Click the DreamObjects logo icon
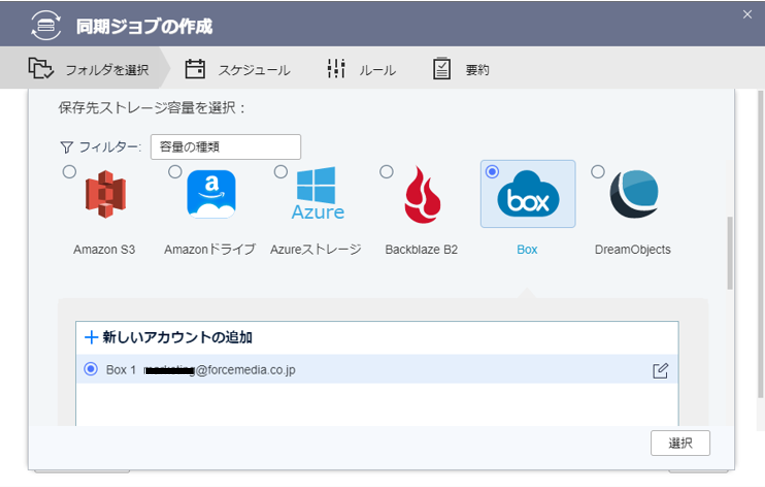 pos(634,195)
